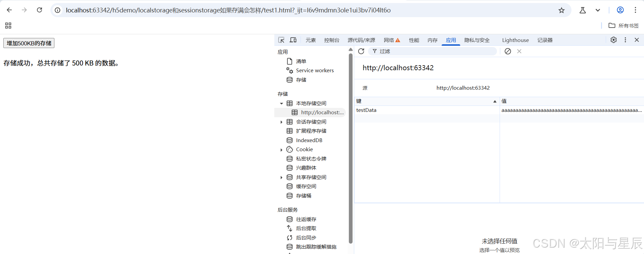Screen dimensions: 644x254
Task: Collapse the 本地存储空间 tree node
Action: [x=281, y=103]
